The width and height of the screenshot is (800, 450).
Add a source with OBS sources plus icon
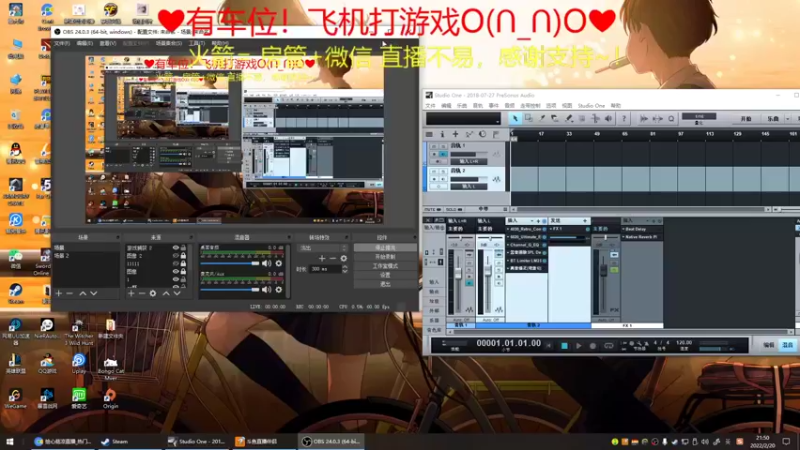click(131, 293)
